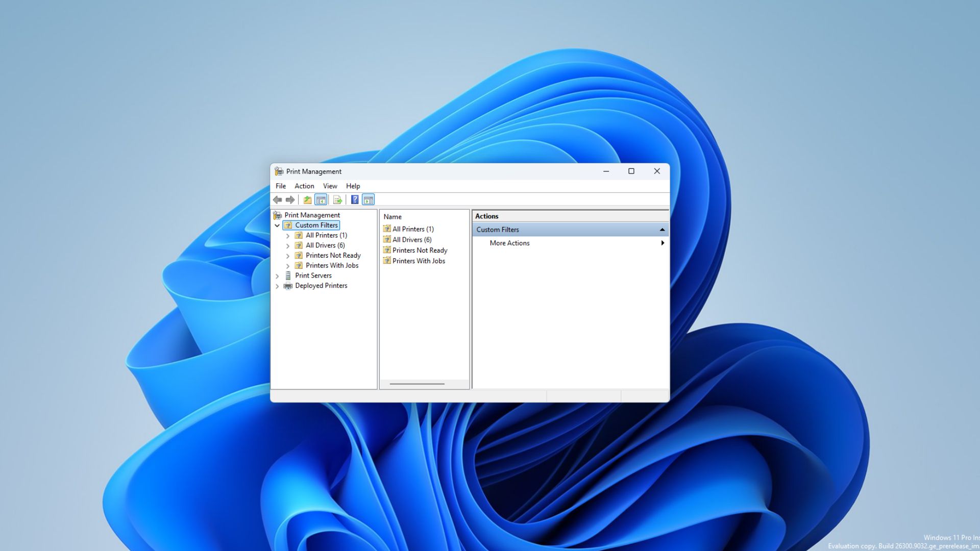The image size is (980, 551).
Task: Open the Help menu
Action: 353,186
